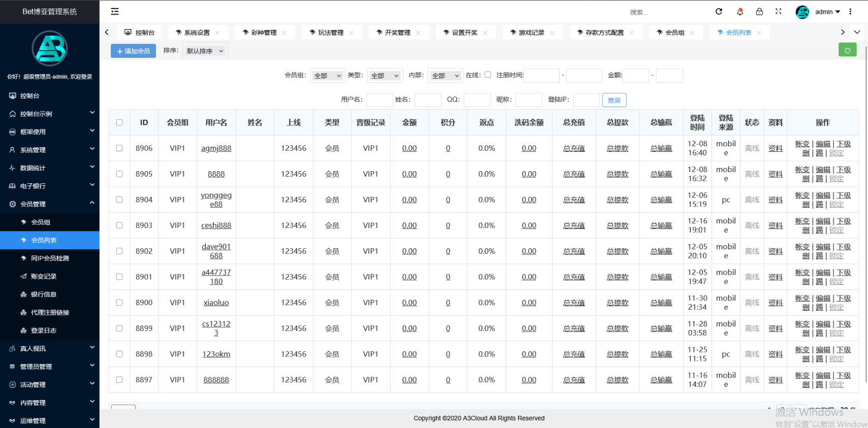Expand the 系统管理 sidebar menu

[x=50, y=150]
